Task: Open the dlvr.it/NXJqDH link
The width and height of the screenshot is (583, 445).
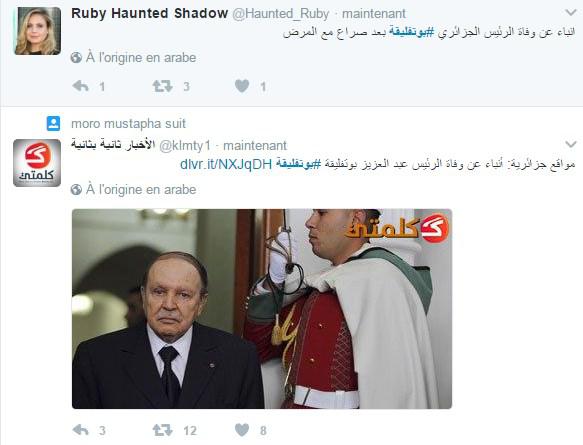Action: (226, 164)
